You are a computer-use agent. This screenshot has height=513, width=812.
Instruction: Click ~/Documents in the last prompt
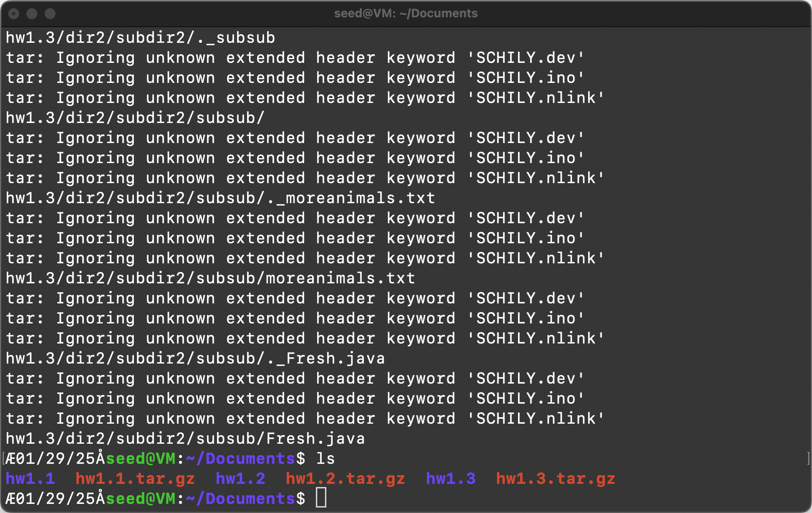240,498
